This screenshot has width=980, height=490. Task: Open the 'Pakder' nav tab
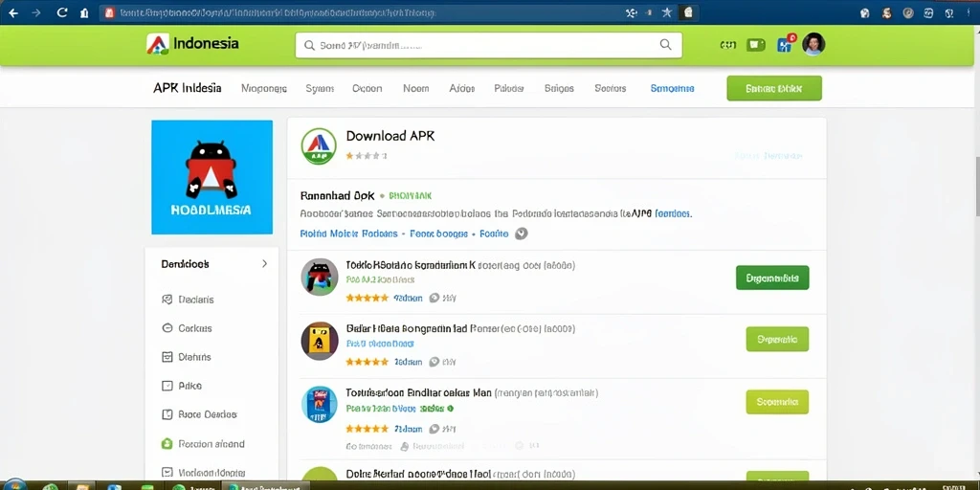tap(509, 89)
